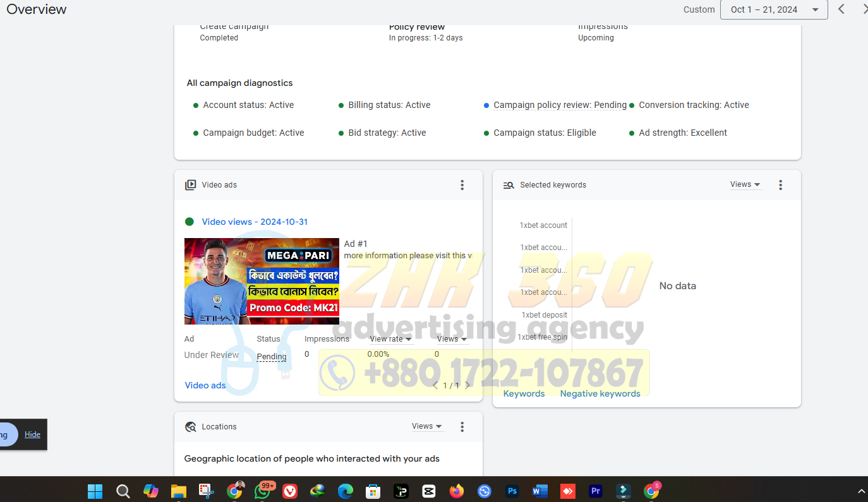Click the 'In progress: 1-2 days' policy review text
This screenshot has width=868, height=502.
426,38
